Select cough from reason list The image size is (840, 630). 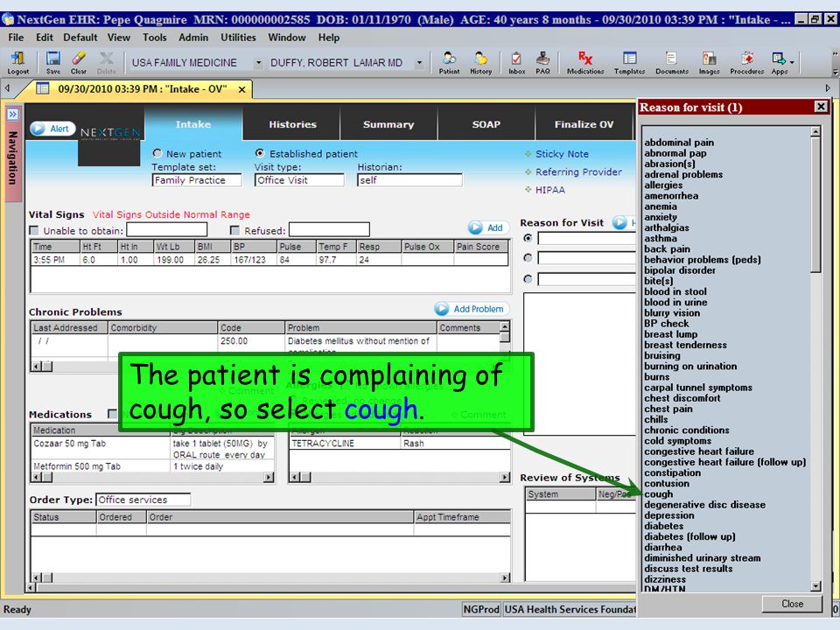[x=658, y=493]
